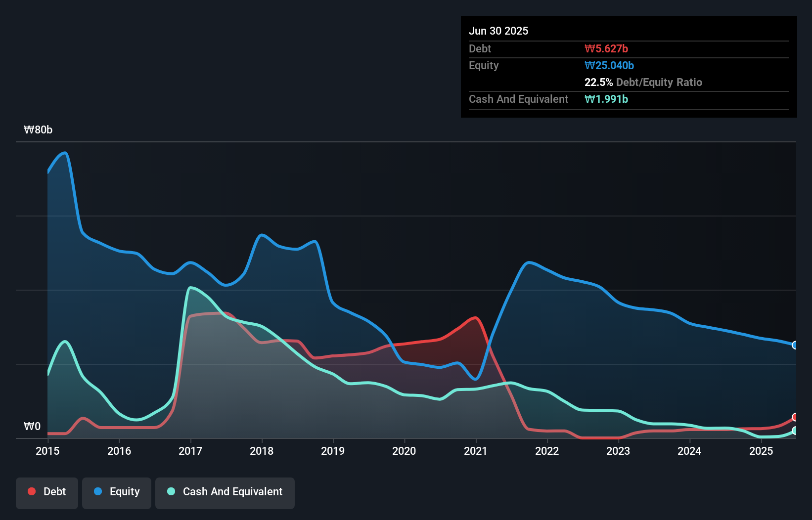Click the blue Equity legend dot
The height and width of the screenshot is (520, 812).
pyautogui.click(x=97, y=491)
